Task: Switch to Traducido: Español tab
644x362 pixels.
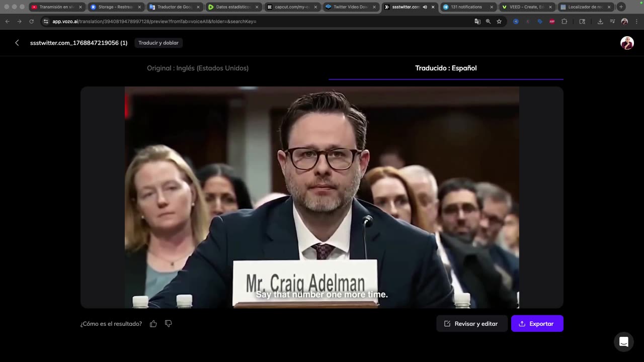Action: pos(446,68)
